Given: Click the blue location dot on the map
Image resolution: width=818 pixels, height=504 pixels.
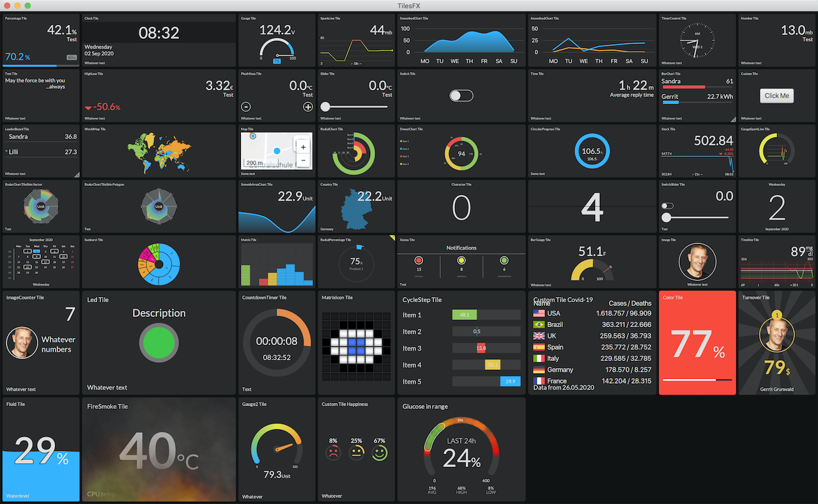Looking at the screenshot, I should [x=277, y=151].
